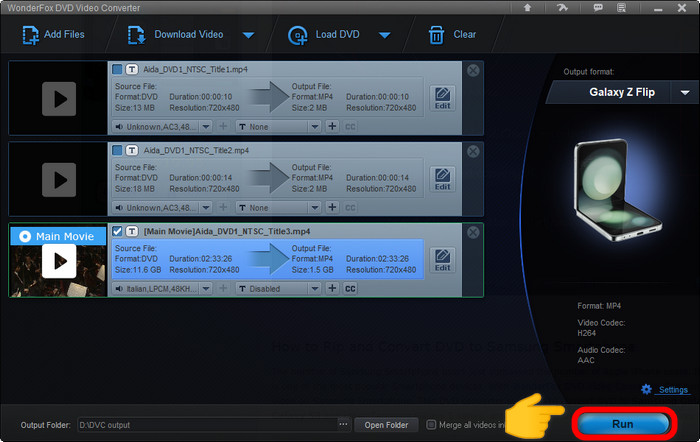Open Edit for Main Movie Title3
Screen dimensions: 700x442
[442, 260]
